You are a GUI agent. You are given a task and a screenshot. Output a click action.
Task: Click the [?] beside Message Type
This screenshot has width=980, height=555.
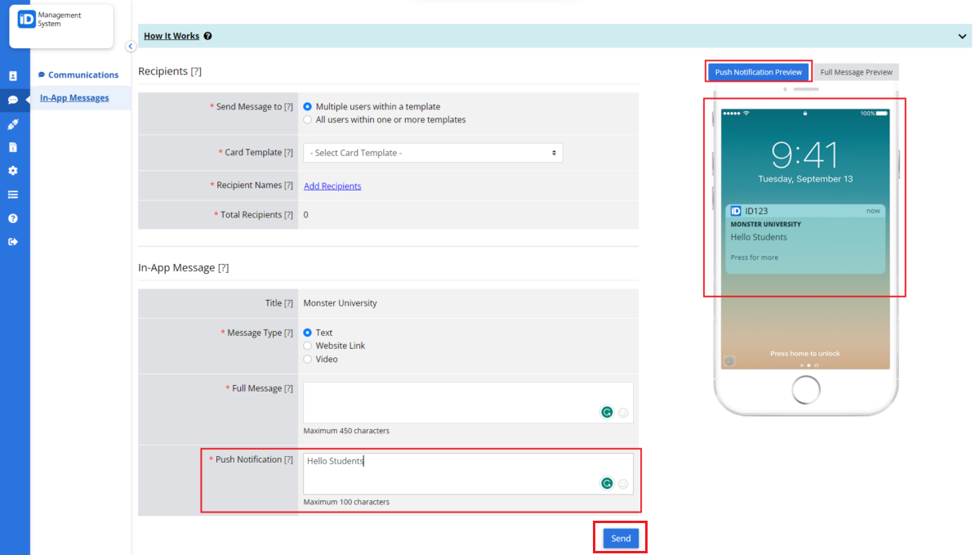tap(288, 333)
